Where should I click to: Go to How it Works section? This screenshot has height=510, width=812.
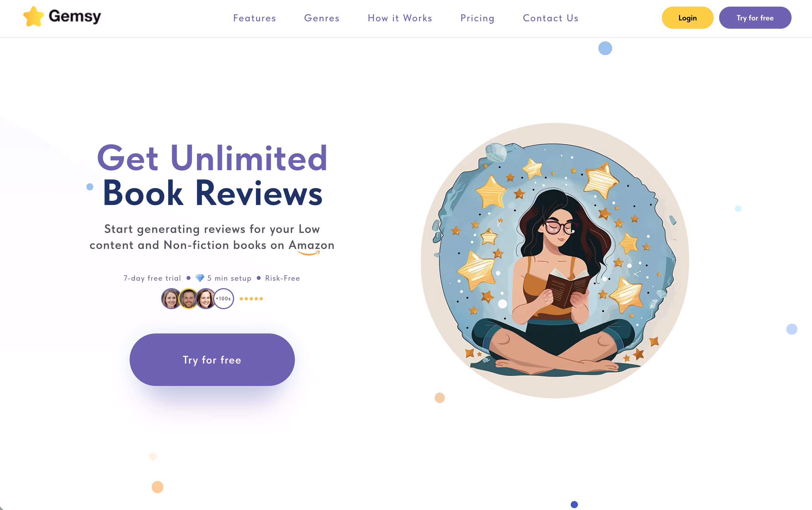(x=400, y=18)
